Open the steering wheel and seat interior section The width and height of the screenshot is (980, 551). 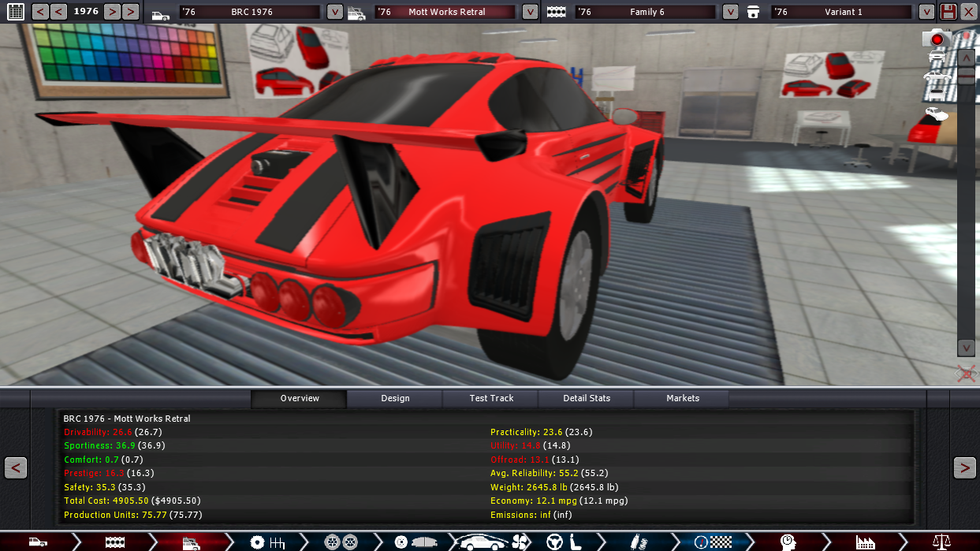click(563, 542)
